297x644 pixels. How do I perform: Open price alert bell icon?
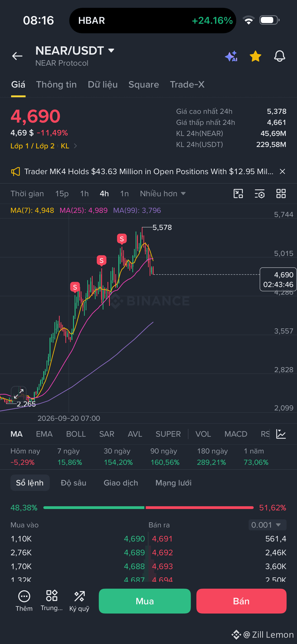280,56
